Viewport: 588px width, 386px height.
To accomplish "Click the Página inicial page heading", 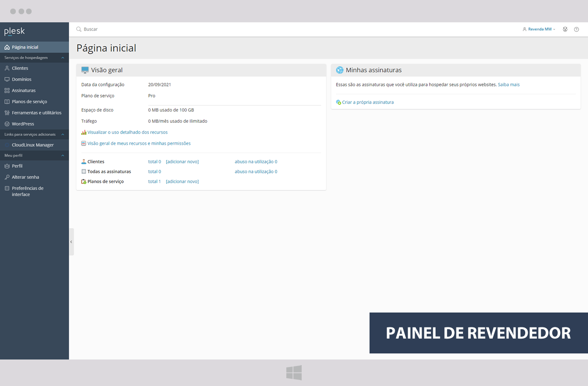I will 106,48.
